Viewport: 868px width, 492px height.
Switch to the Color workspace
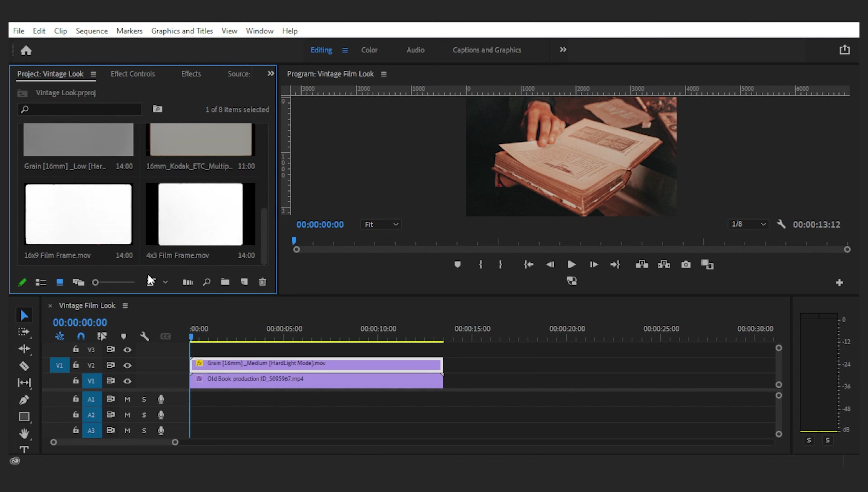(x=369, y=50)
